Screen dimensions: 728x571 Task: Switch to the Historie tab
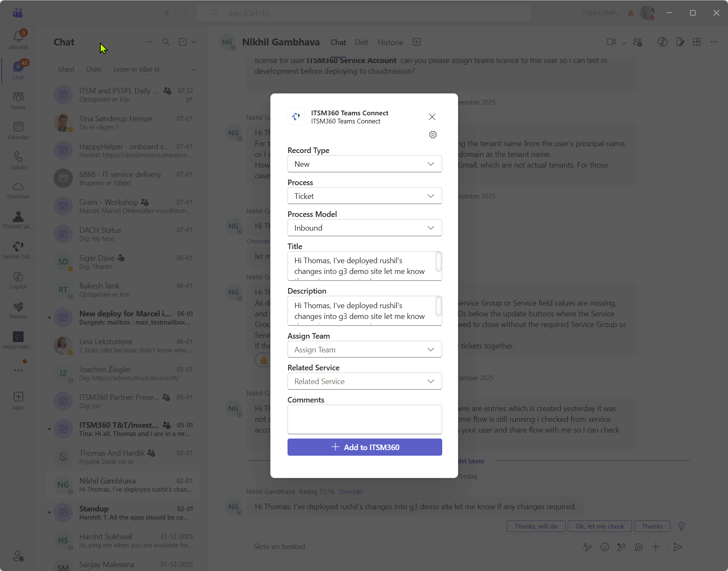tap(390, 42)
